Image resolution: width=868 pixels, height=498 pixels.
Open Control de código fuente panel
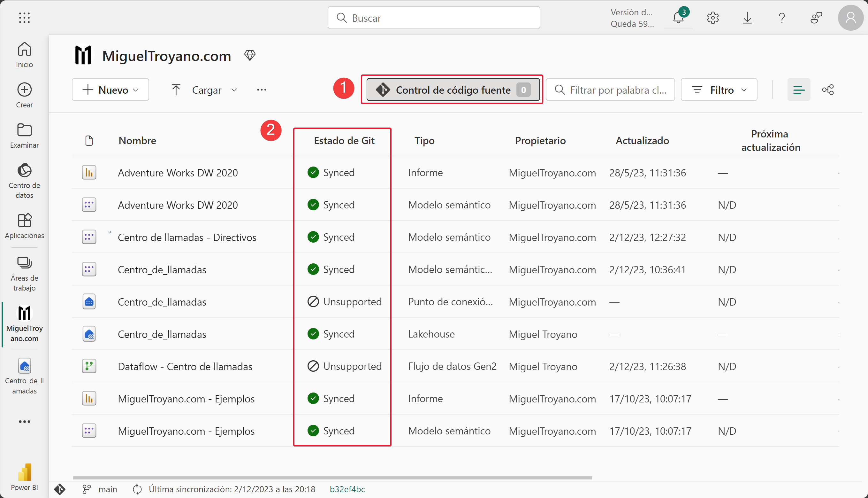coord(453,89)
